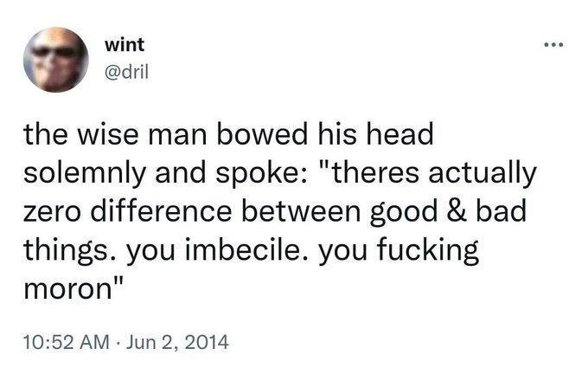The width and height of the screenshot is (588, 368).
Task: Click the word "theres" after the opening quote
Action: [x=375, y=172]
